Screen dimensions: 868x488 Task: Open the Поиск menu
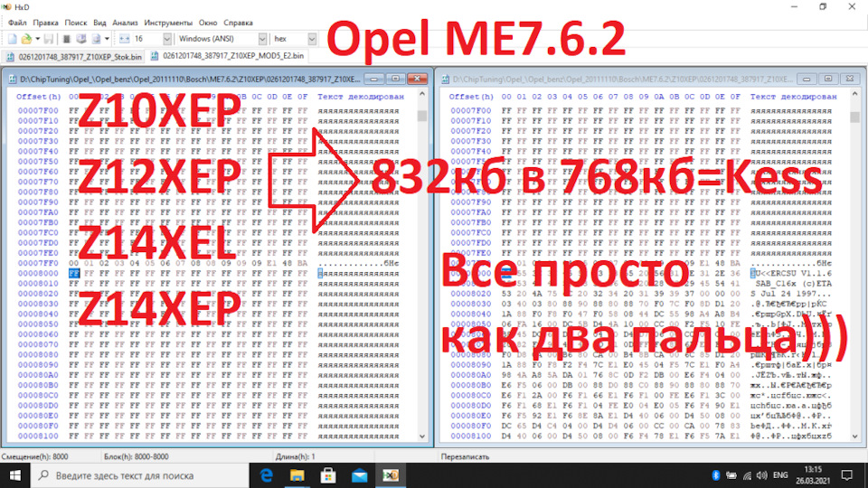[x=76, y=23]
